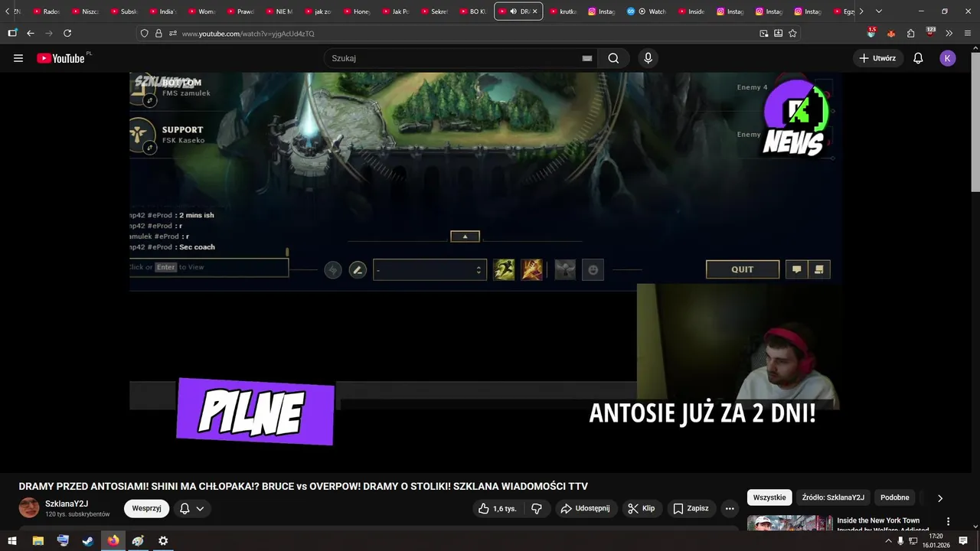The image size is (980, 551).
Task: Select the Źródło: SzklanaY2J chip
Action: (833, 497)
